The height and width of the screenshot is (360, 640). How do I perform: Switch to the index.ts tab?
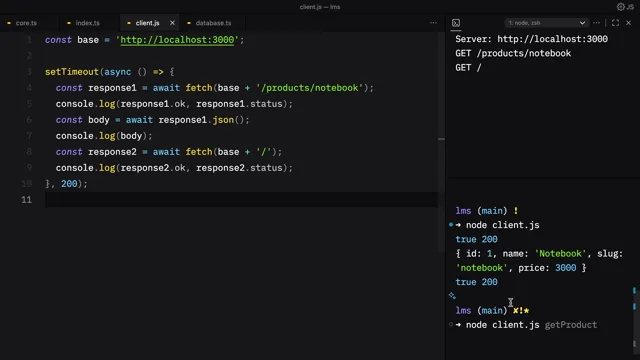[x=87, y=23]
